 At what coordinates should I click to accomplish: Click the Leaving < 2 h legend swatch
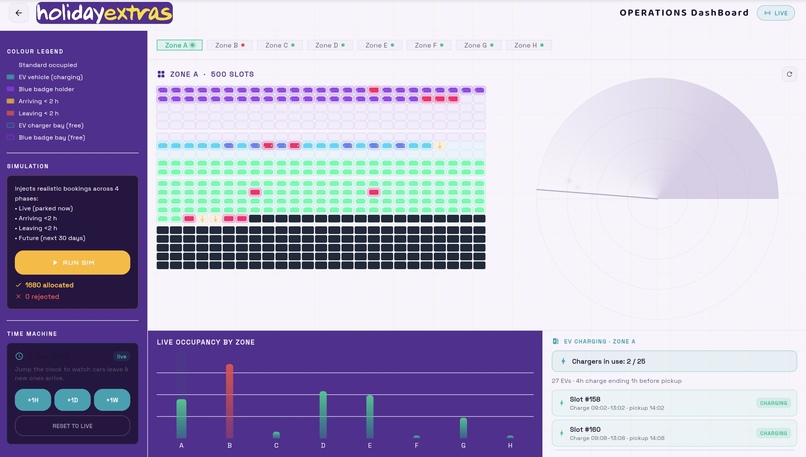[10, 113]
